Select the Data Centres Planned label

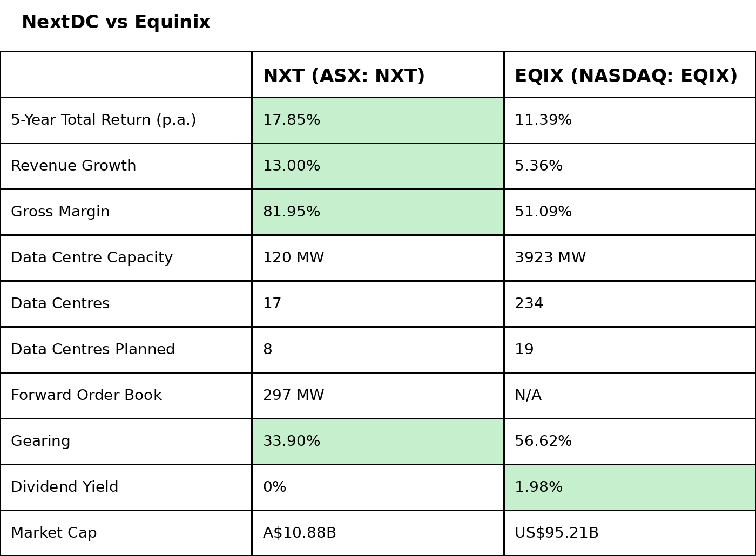(x=93, y=350)
